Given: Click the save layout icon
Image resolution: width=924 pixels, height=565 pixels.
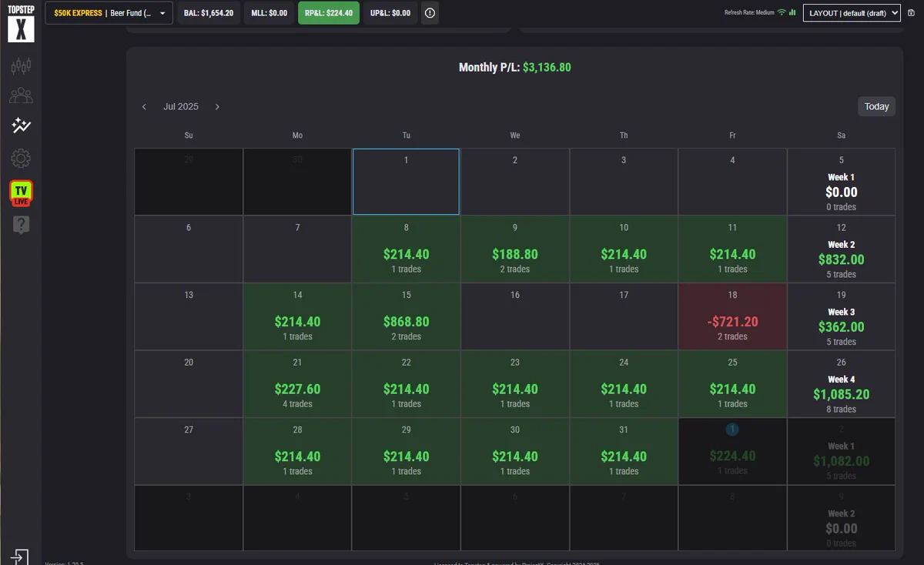Looking at the screenshot, I should [911, 13].
